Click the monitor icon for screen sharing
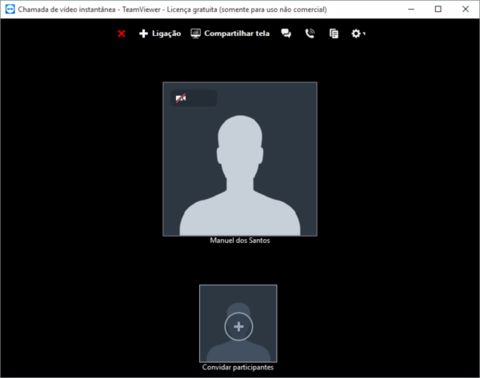 coord(196,34)
